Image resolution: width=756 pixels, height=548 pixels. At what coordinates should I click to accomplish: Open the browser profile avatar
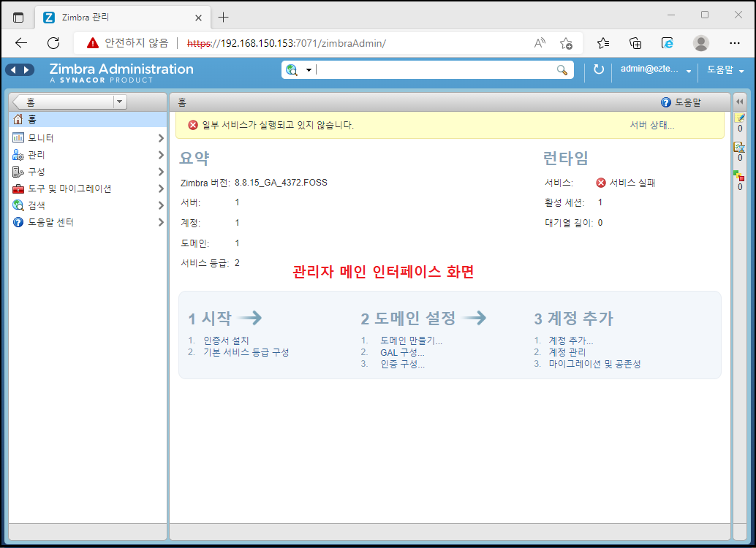(700, 43)
